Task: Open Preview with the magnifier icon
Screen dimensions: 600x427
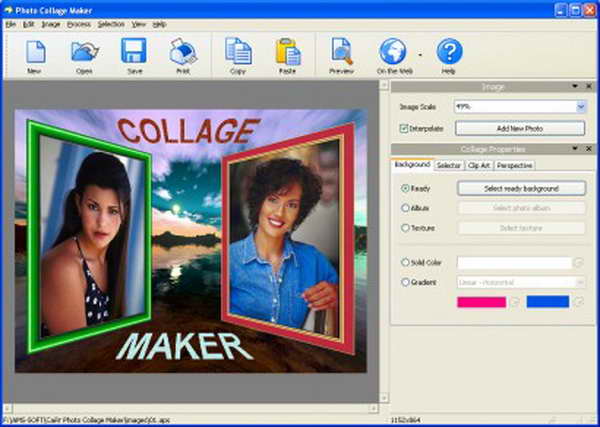Action: [x=342, y=52]
